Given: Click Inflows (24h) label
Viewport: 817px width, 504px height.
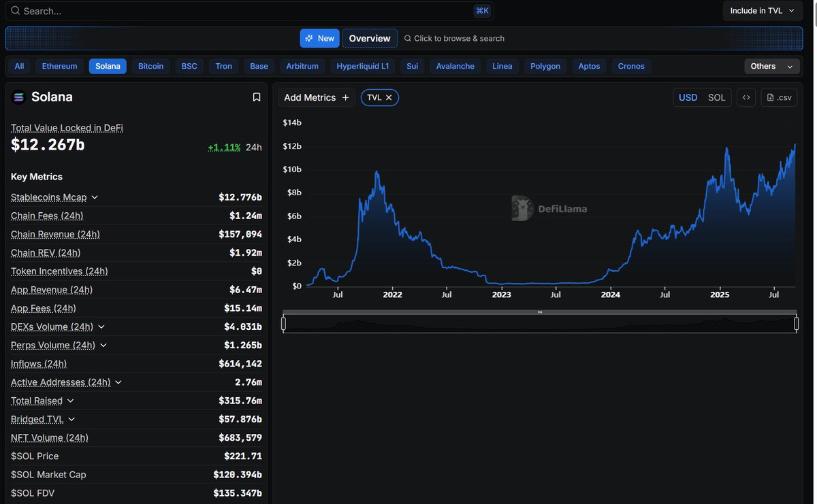Looking at the screenshot, I should tap(39, 364).
